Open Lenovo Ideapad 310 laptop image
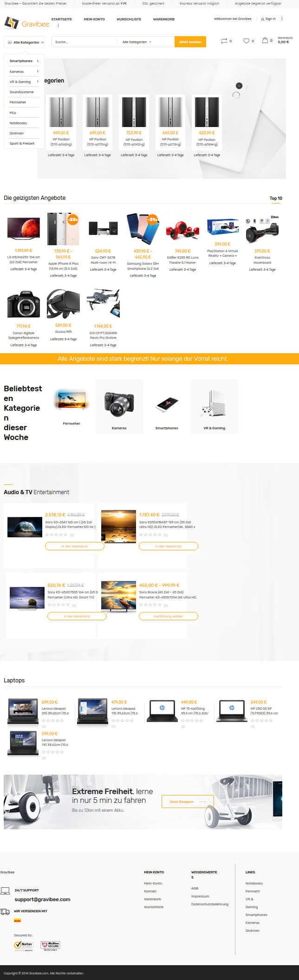The width and height of the screenshot is (299, 980). click(x=23, y=712)
